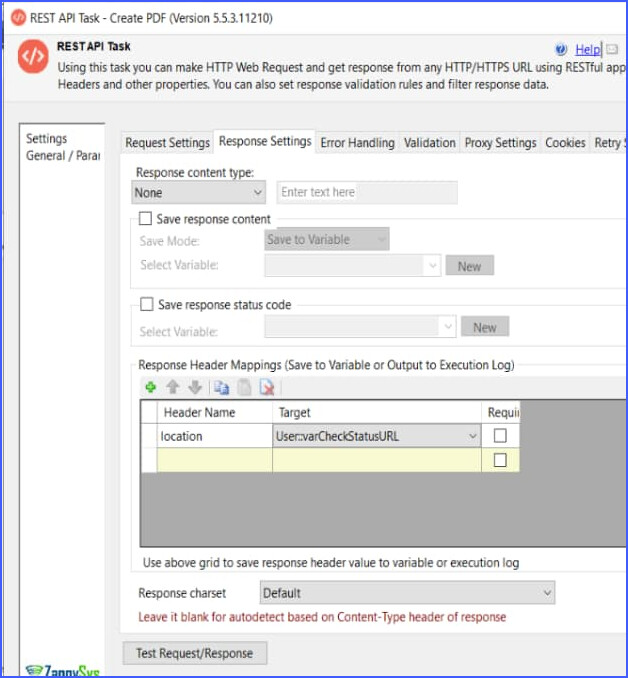Click the envelope feedback icon next to Help

pyautogui.click(x=612, y=50)
